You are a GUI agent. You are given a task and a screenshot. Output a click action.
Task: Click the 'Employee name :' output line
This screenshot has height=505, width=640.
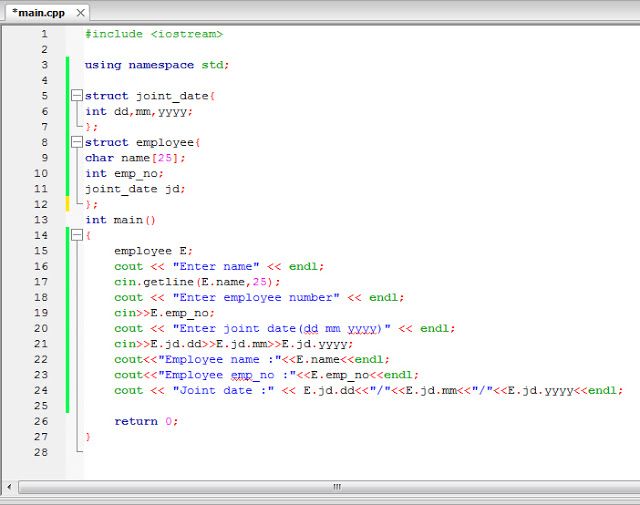252,359
